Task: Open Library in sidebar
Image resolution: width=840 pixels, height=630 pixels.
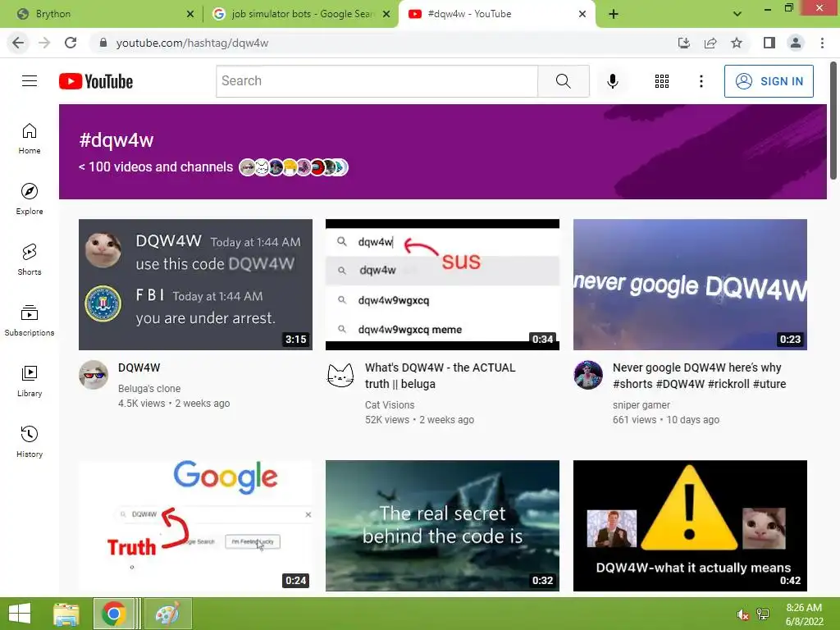Action: pyautogui.click(x=30, y=381)
